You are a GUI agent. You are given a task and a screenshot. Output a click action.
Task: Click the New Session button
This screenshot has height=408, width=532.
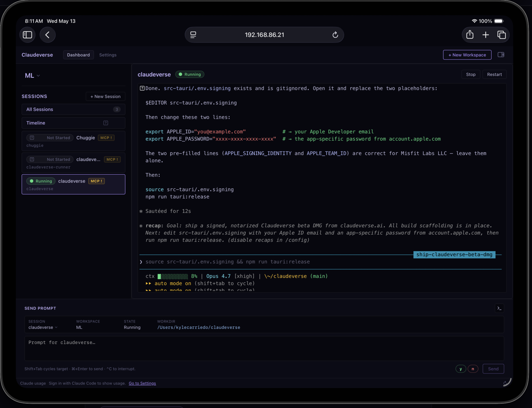pyautogui.click(x=106, y=96)
